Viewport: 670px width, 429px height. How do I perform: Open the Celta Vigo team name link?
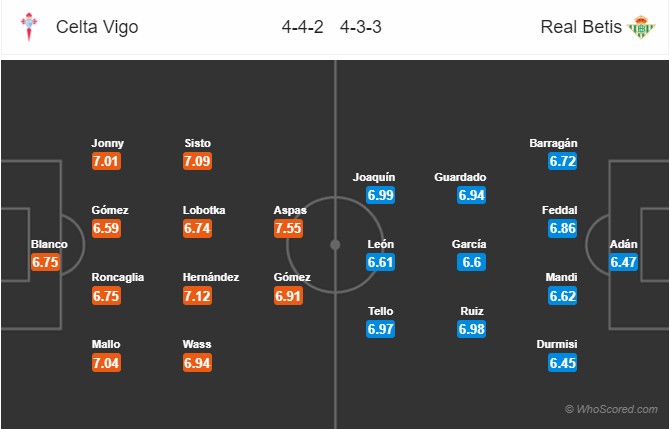(97, 27)
